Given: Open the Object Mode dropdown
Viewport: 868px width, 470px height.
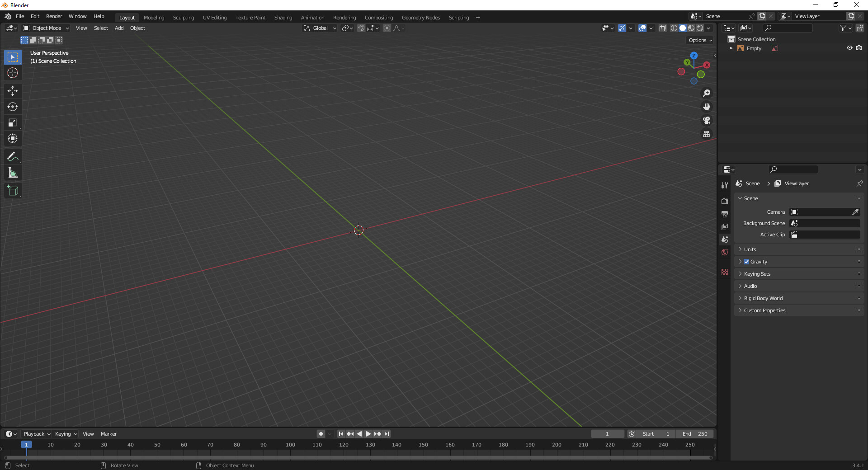Looking at the screenshot, I should click(x=47, y=28).
